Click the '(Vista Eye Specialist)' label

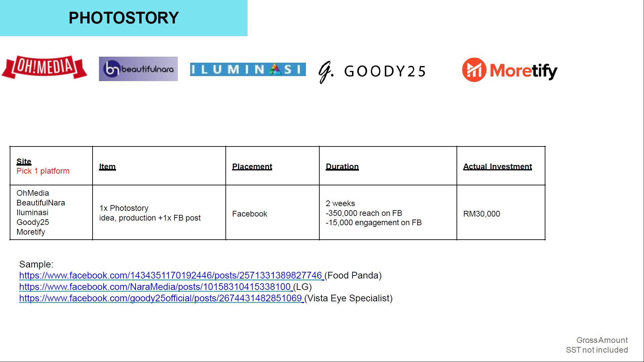click(x=348, y=298)
